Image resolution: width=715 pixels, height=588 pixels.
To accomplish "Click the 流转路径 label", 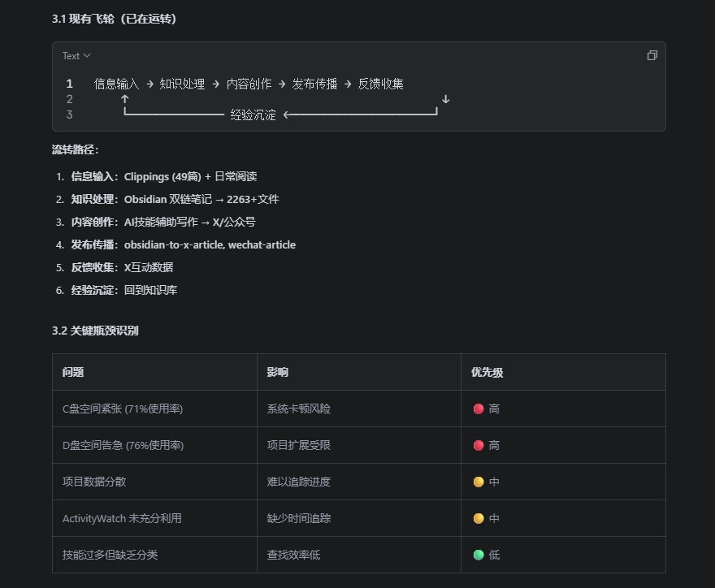I will [76, 149].
